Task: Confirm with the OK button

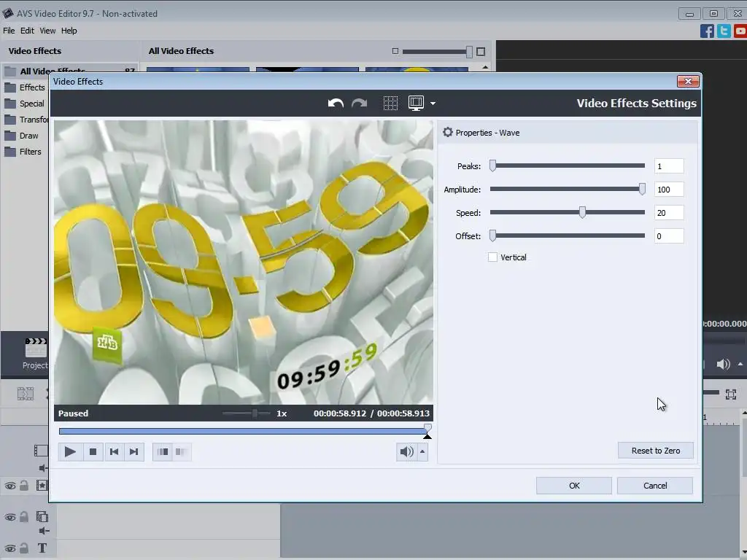Action: (x=574, y=486)
